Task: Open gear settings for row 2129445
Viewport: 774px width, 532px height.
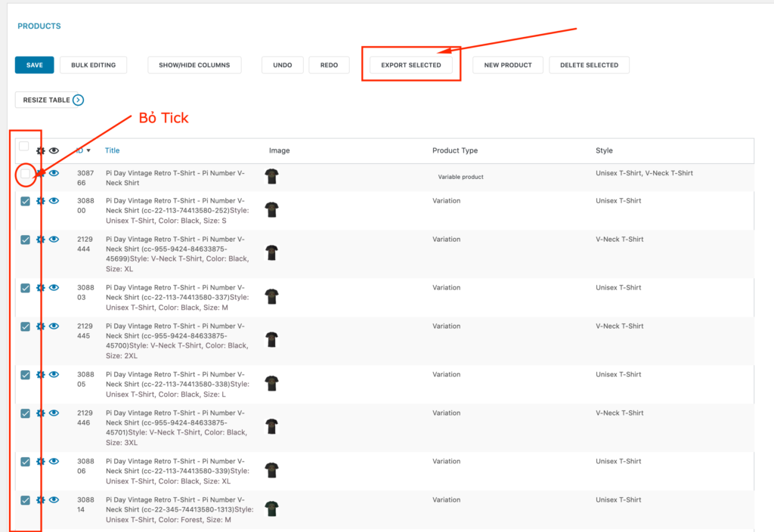Action: click(41, 326)
